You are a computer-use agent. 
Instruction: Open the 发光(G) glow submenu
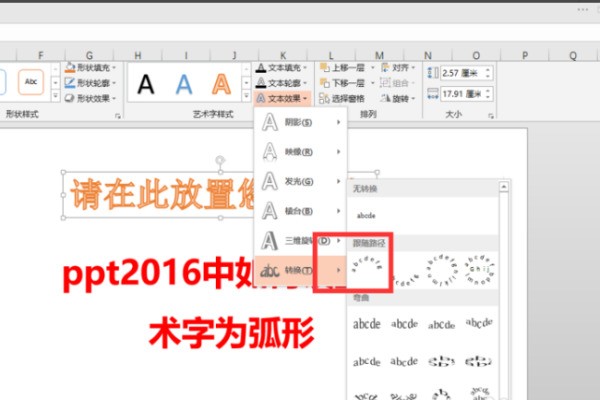tap(301, 181)
